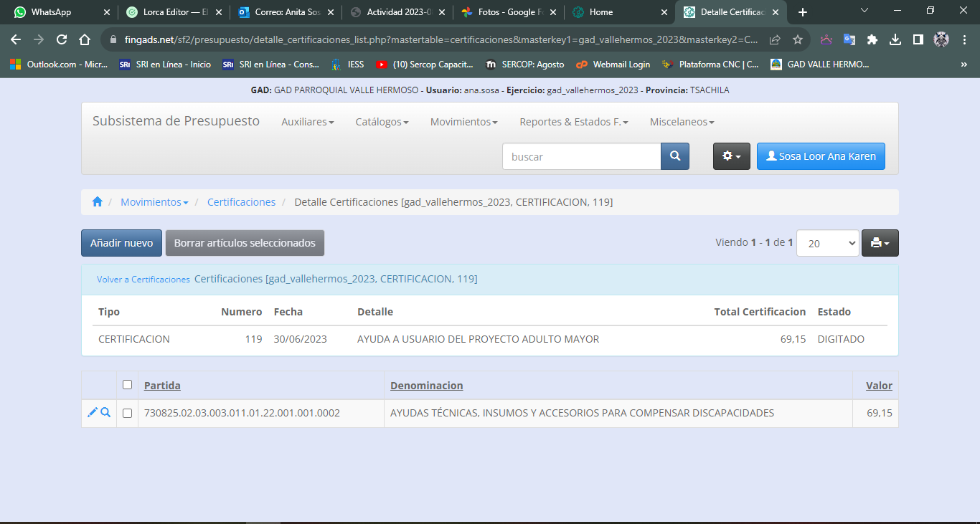This screenshot has height=524, width=980.
Task: Reload the page with browser refresh icon
Action: coord(62,40)
